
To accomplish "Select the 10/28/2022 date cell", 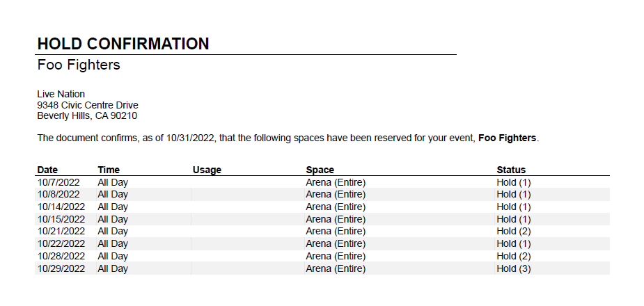I will pos(61,257).
